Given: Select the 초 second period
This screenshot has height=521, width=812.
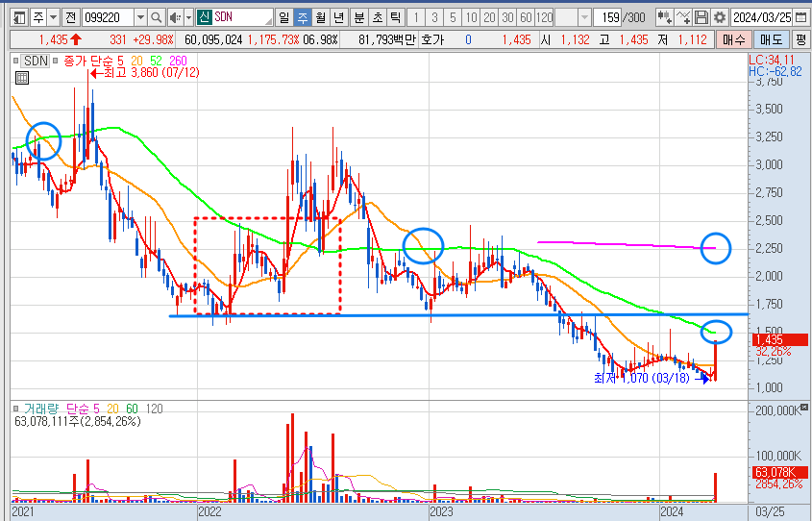Looking at the screenshot, I should click(378, 17).
